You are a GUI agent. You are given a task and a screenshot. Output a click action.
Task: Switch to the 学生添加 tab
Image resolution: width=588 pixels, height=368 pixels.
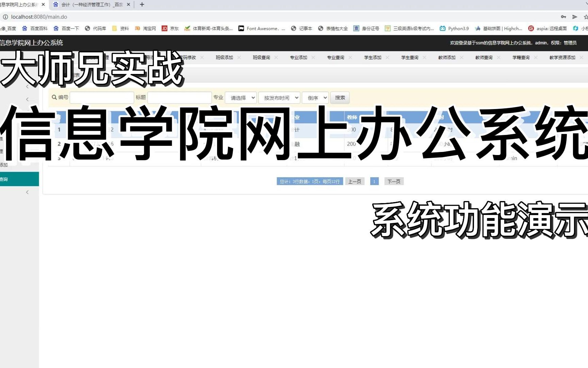pos(373,58)
